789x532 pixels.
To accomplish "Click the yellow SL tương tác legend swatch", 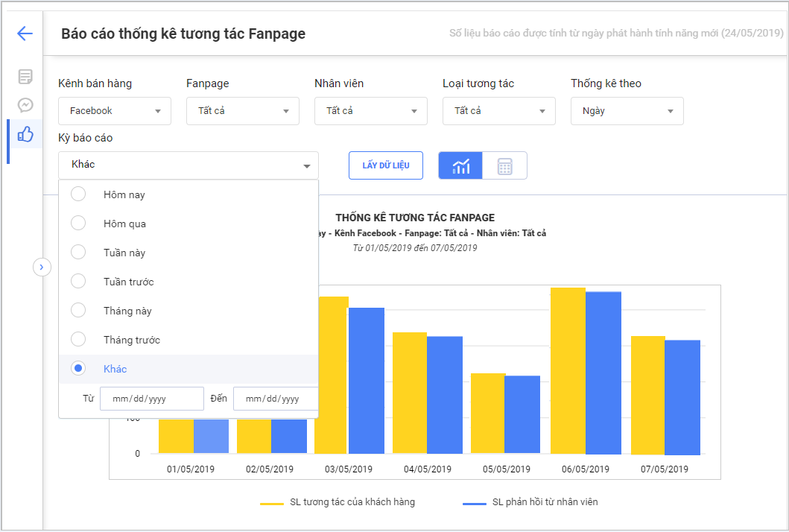I will pyautogui.click(x=271, y=504).
